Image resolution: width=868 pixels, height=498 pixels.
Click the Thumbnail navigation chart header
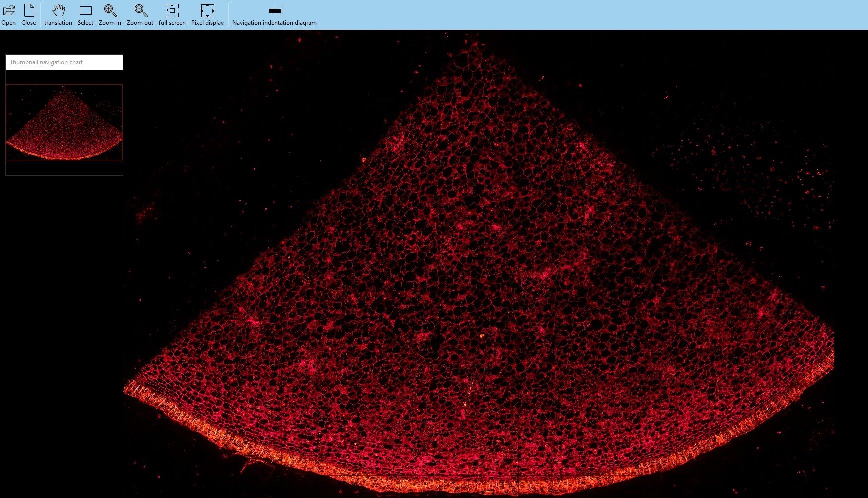click(64, 62)
